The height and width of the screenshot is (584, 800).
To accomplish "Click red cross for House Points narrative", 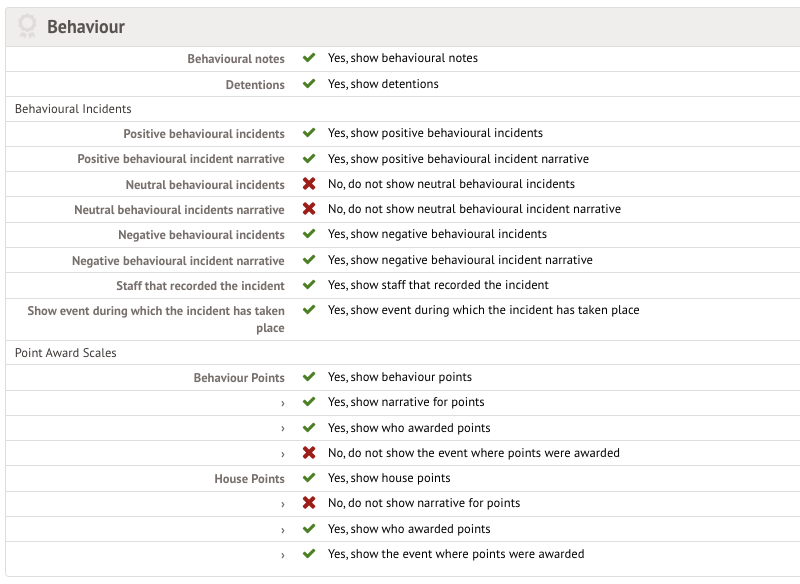I will click(309, 503).
